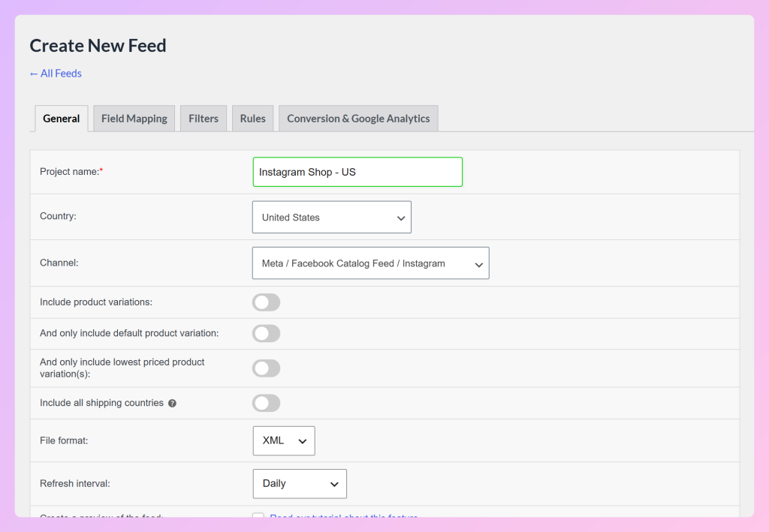Toggle only include lowest priced variation switch
The height and width of the screenshot is (532, 769).
[x=267, y=368]
